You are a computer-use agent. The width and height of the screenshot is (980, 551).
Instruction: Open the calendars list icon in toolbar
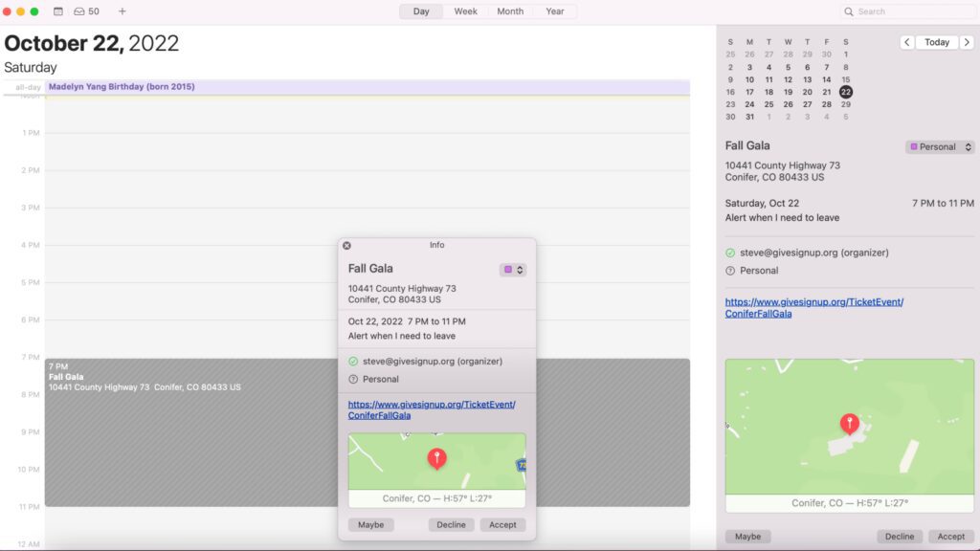click(58, 11)
